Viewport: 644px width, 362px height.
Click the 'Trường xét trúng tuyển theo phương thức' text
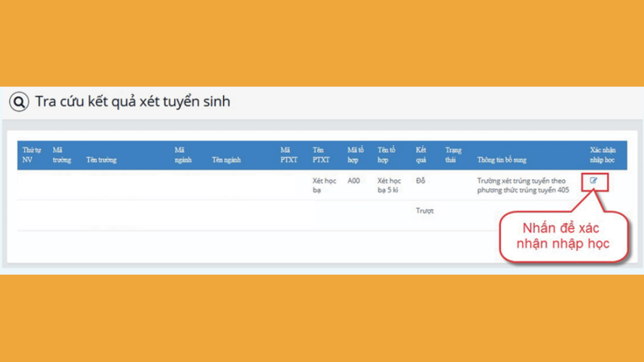[523, 185]
